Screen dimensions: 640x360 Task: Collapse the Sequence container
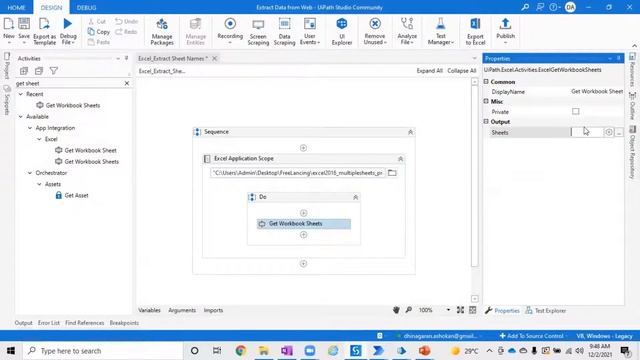(x=410, y=132)
